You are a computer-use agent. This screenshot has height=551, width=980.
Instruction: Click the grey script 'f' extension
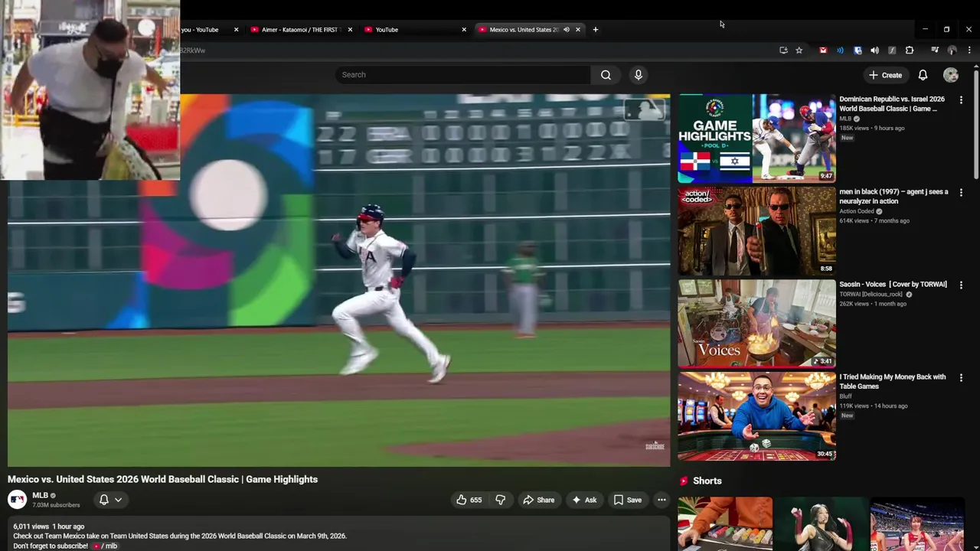click(892, 51)
